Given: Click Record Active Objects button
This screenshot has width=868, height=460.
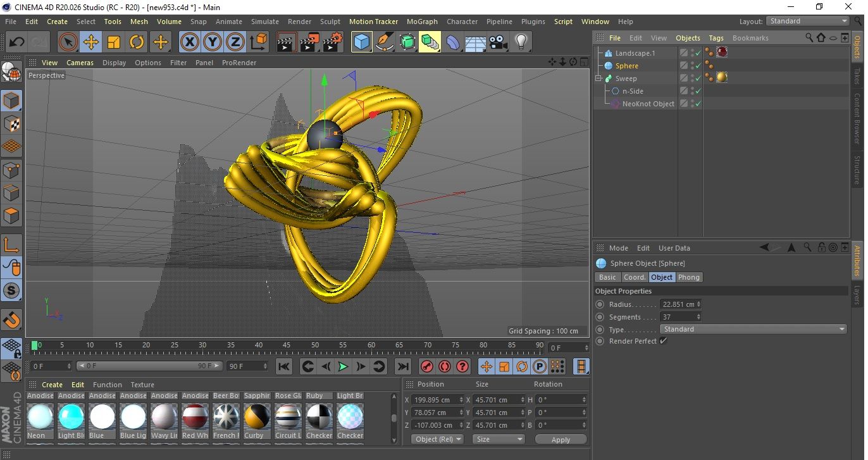Looking at the screenshot, I should point(427,366).
